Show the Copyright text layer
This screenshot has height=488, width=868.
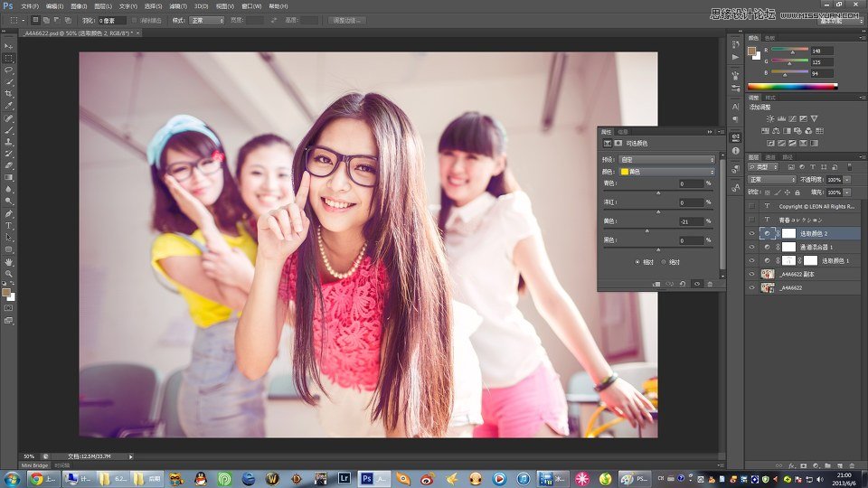[751, 206]
